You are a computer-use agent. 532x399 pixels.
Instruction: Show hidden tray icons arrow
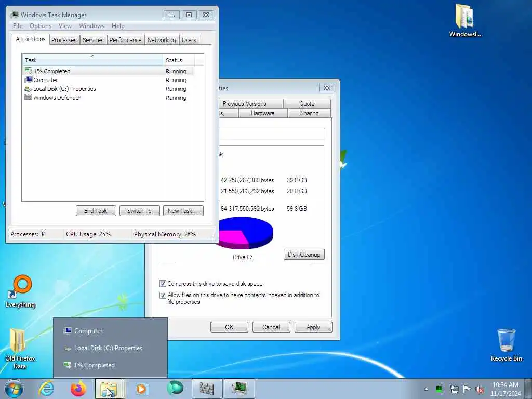pyautogui.click(x=426, y=389)
